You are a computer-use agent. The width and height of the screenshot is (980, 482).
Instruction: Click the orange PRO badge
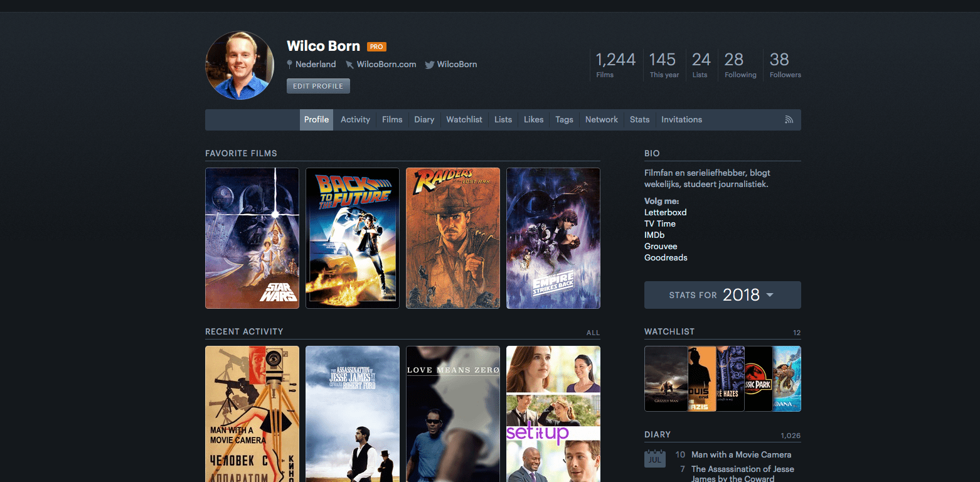[x=376, y=46]
